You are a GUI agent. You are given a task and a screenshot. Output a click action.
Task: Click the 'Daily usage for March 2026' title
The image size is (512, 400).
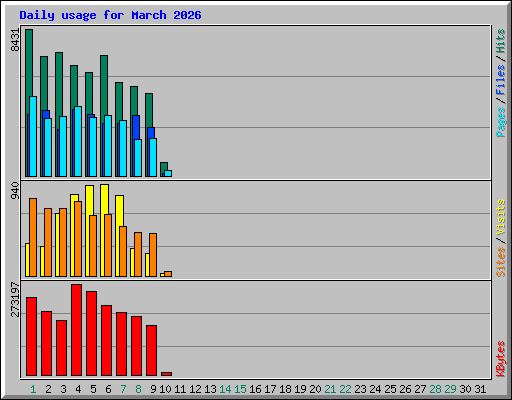(110, 15)
